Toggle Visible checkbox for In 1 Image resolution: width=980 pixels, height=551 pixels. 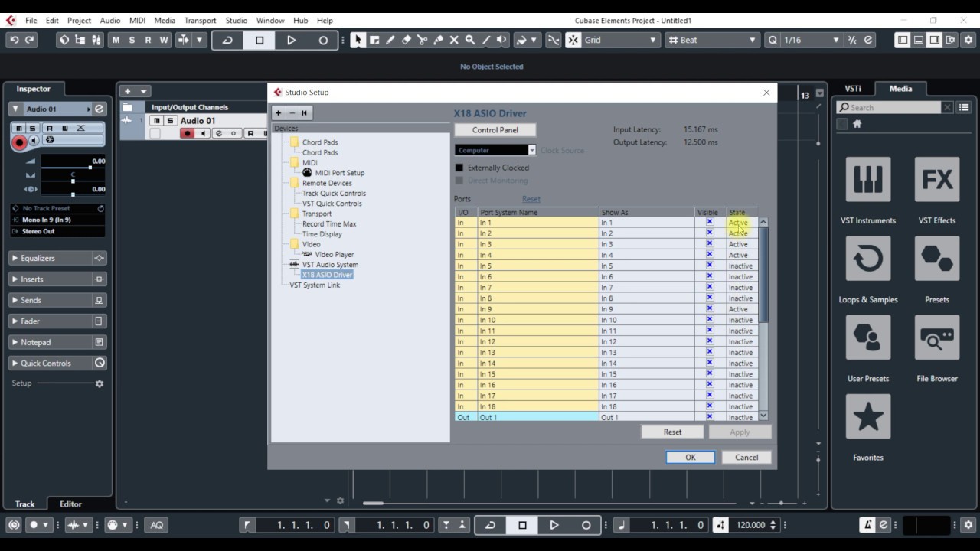(x=709, y=222)
